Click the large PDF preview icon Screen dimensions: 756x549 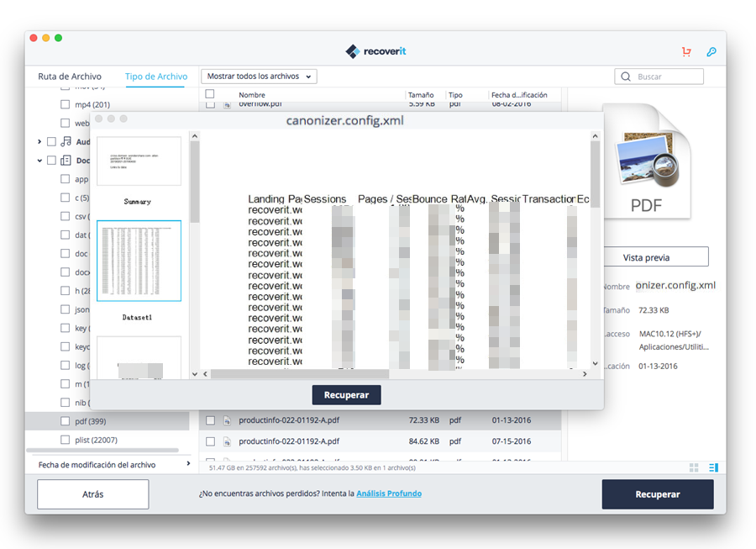(x=647, y=161)
